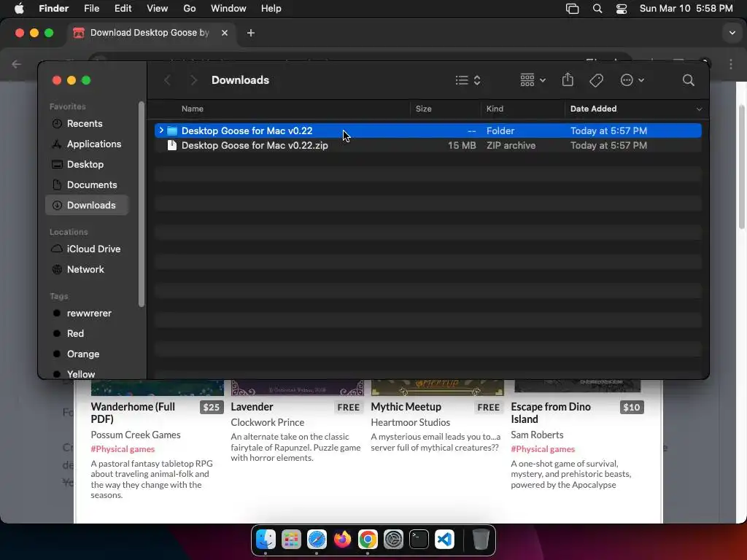Open Google Chrome from the Dock
747x560 pixels.
pos(368,540)
